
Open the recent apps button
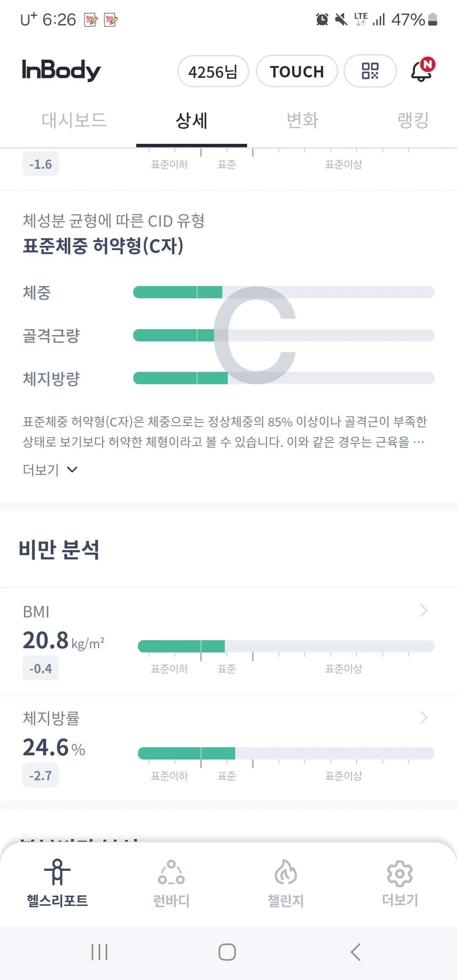[x=100, y=952]
